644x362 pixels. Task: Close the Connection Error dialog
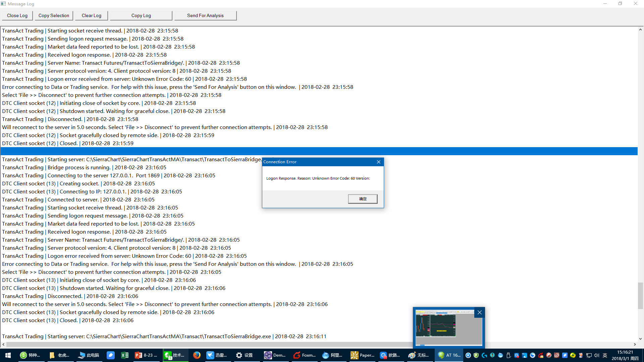pos(379,162)
